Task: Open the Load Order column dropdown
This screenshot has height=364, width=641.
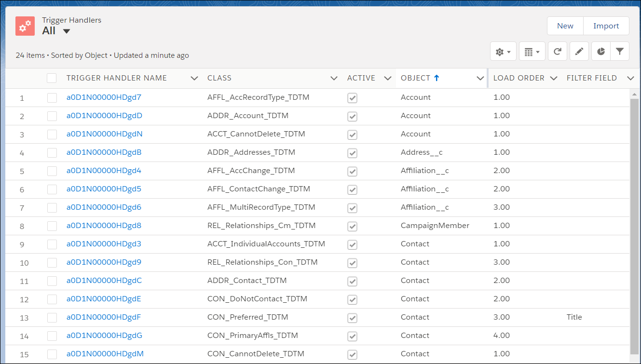Action: 553,78
